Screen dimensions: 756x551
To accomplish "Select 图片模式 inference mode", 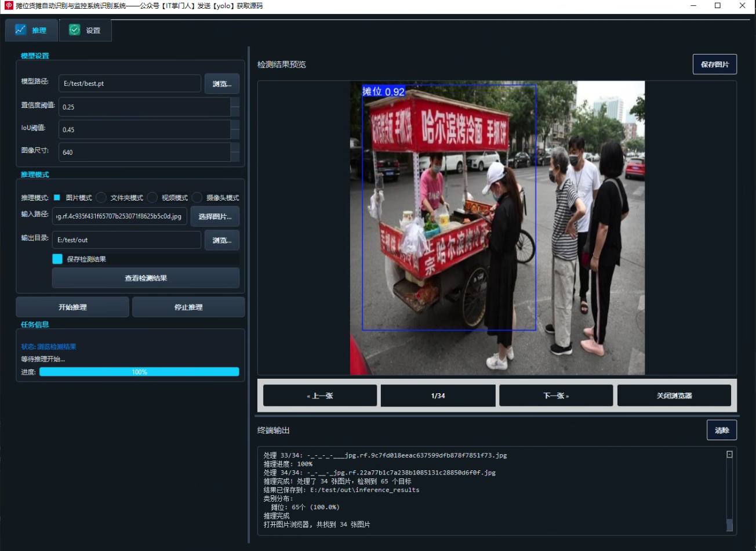I will click(x=57, y=198).
